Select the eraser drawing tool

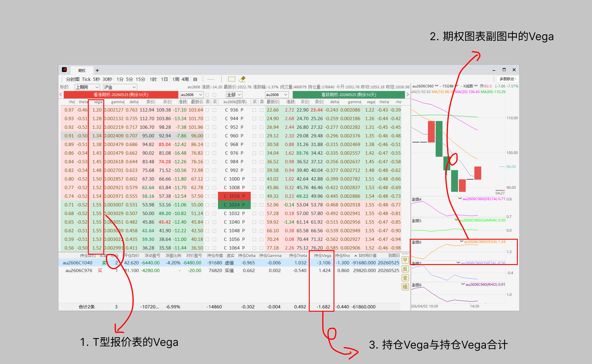(242, 79)
